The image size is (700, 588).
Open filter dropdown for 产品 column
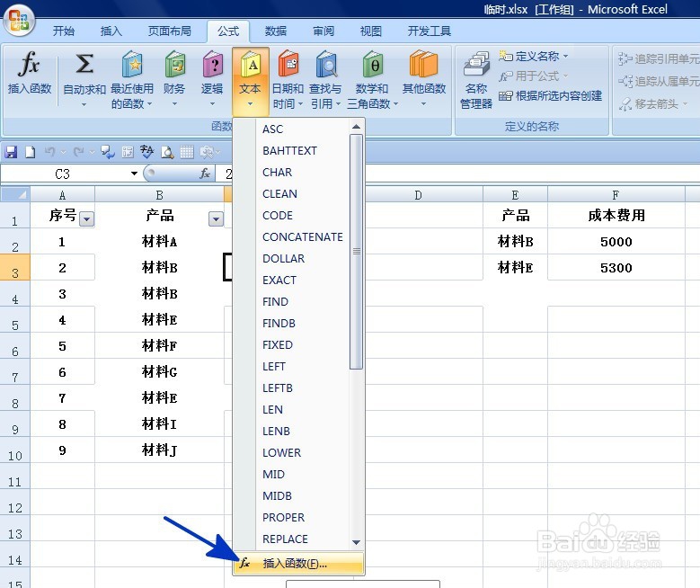[216, 219]
